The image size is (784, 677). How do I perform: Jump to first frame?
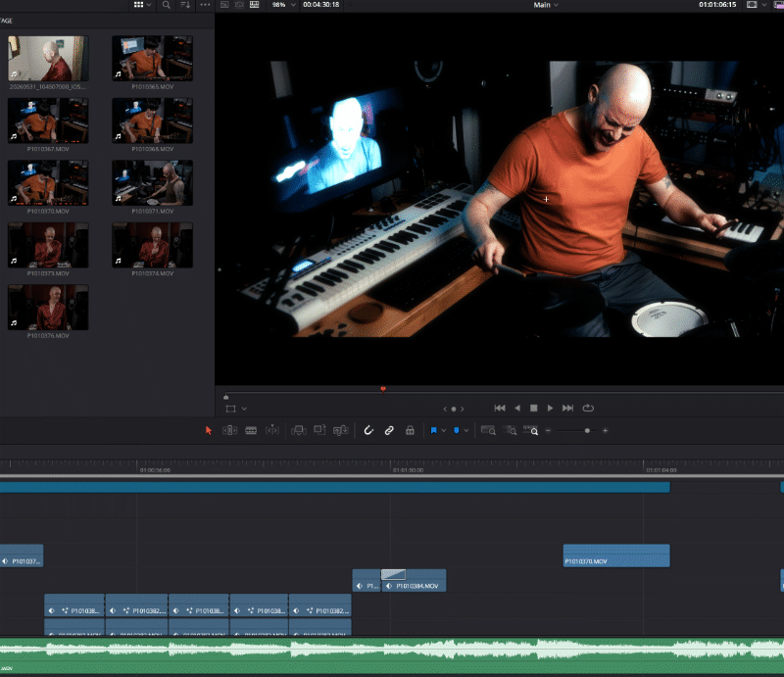click(x=500, y=408)
